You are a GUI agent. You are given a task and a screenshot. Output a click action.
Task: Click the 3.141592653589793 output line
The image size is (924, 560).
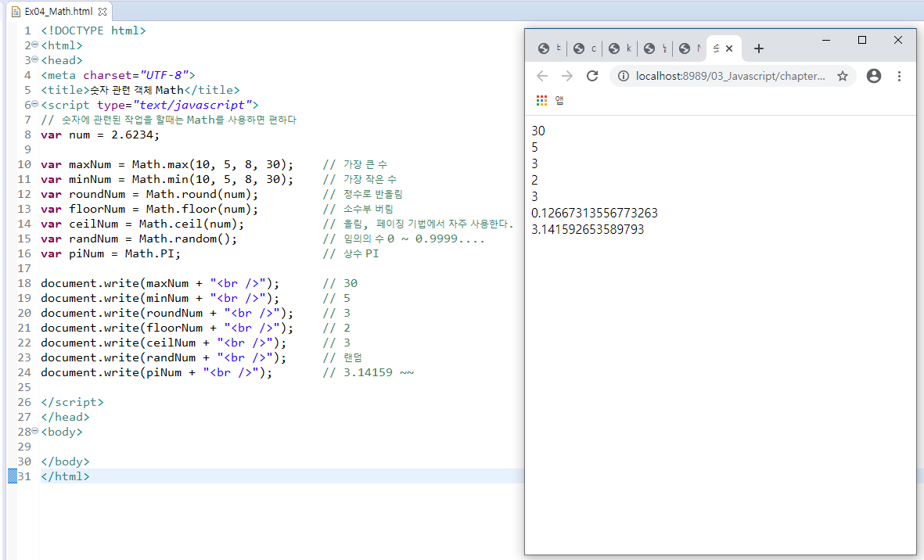588,229
